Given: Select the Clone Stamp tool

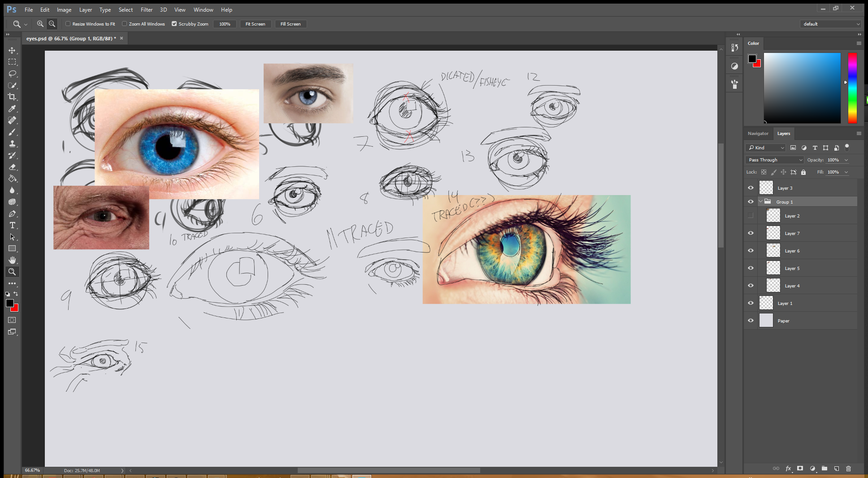Looking at the screenshot, I should coord(12,143).
